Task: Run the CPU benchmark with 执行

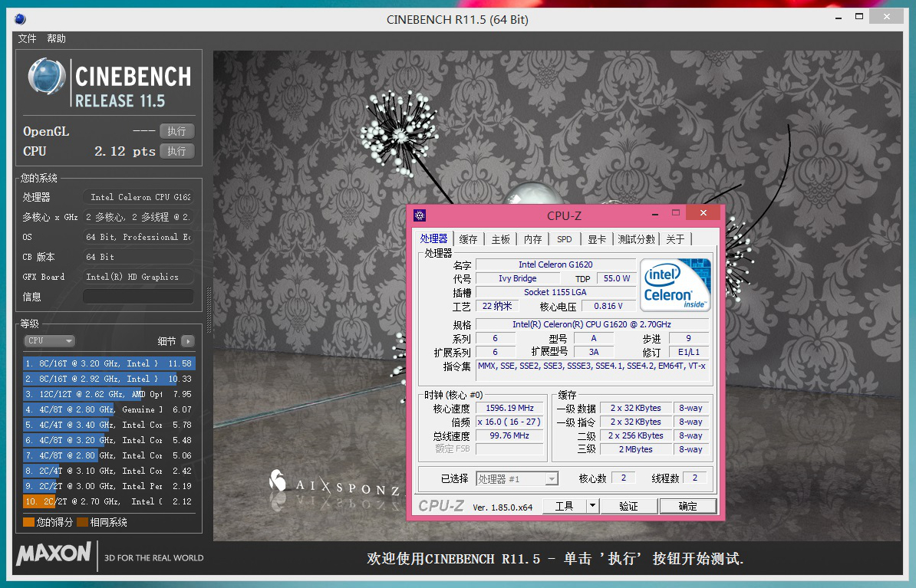Action: [176, 151]
